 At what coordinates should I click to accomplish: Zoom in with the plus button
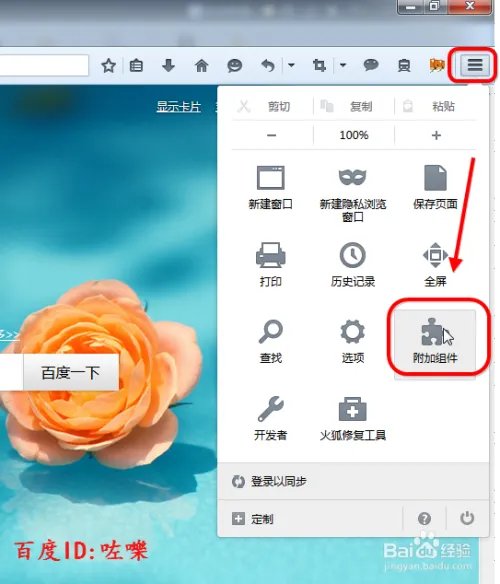coord(436,135)
